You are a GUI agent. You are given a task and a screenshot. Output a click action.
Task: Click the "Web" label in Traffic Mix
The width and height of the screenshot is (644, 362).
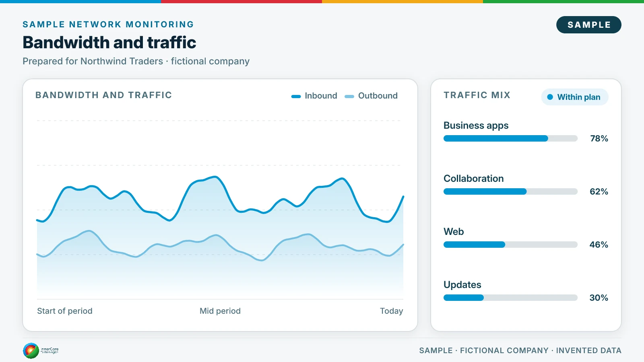pos(454,232)
